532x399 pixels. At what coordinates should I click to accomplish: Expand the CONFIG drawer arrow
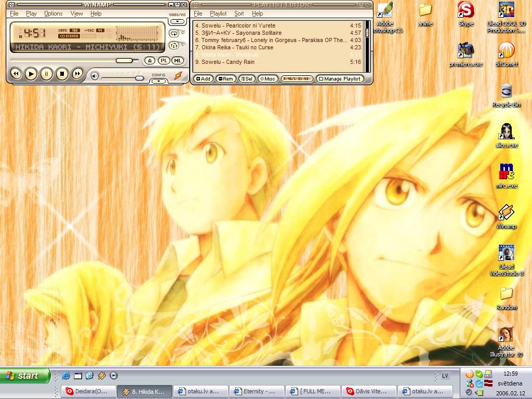tap(158, 82)
